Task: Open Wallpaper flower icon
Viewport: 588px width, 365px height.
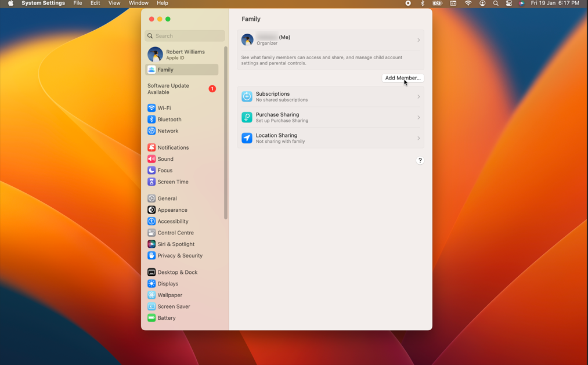Action: click(x=151, y=295)
